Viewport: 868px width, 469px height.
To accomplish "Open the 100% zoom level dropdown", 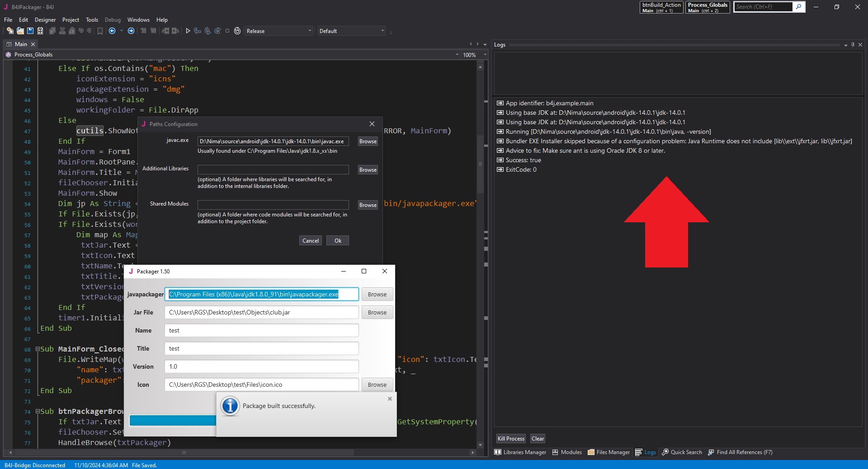I will 485,55.
